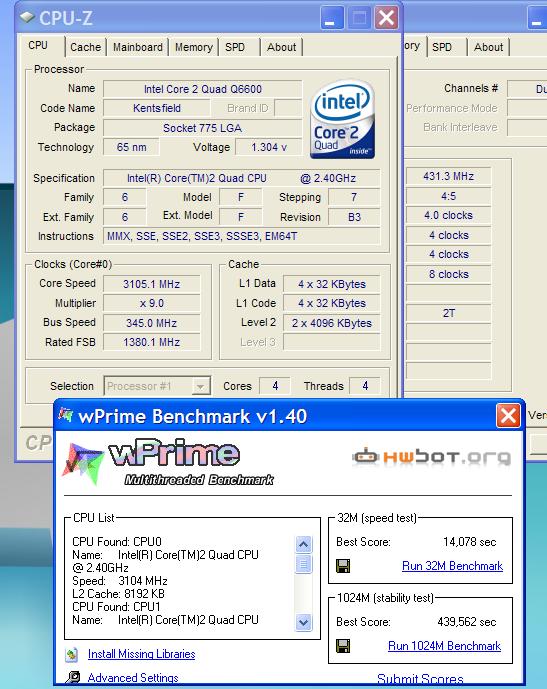Click the Level 2 value 2 x 4096 KBytes
The height and width of the screenshot is (689, 547).
332,323
